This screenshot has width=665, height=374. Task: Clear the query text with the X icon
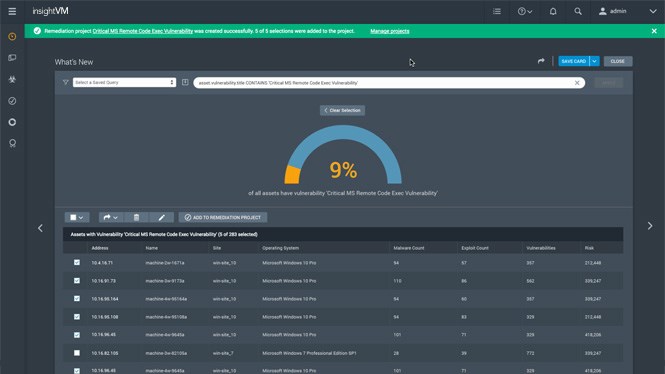click(x=577, y=83)
